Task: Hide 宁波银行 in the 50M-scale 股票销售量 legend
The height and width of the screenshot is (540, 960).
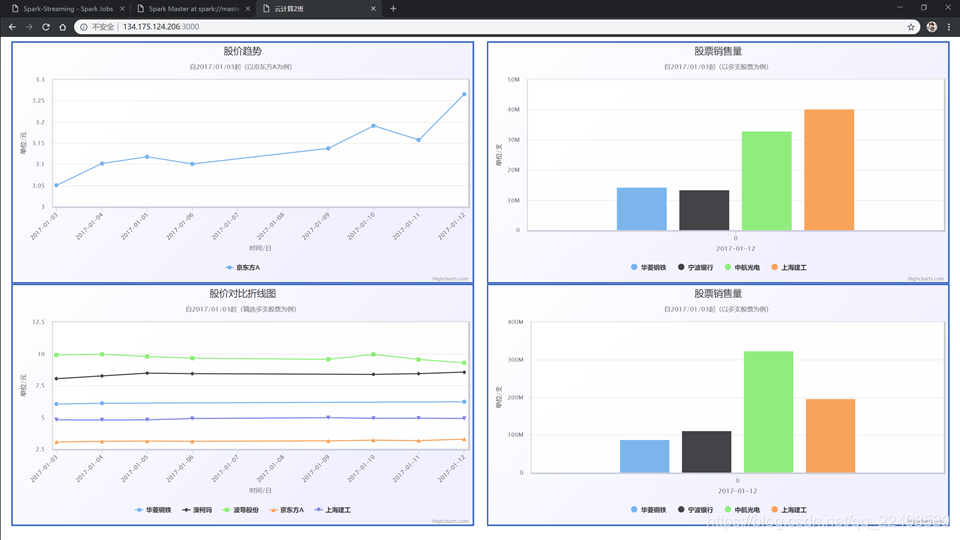Action: pos(696,268)
